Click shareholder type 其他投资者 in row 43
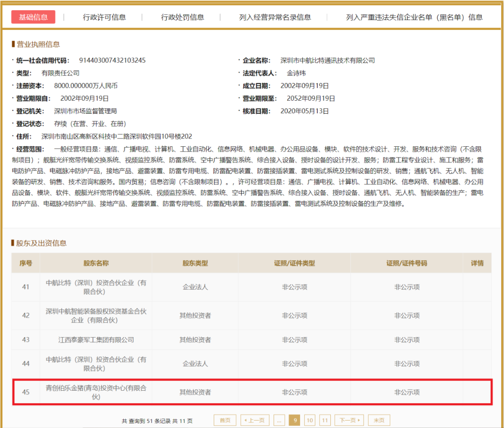 (195, 340)
